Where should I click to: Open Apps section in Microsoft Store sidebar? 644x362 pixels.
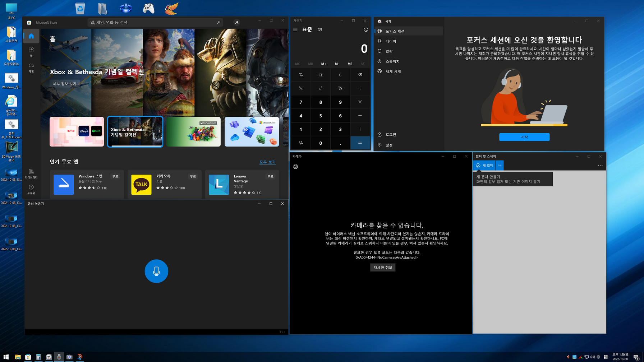[x=31, y=52]
